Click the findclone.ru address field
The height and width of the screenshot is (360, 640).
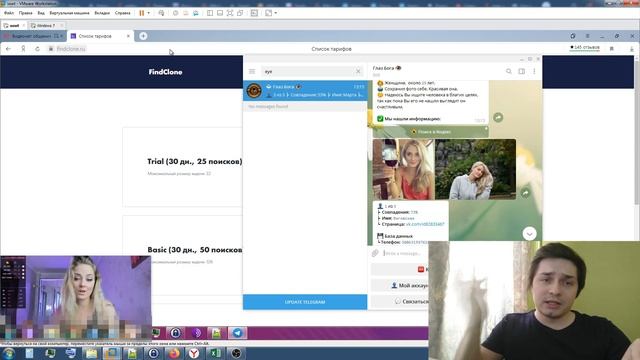click(x=71, y=49)
